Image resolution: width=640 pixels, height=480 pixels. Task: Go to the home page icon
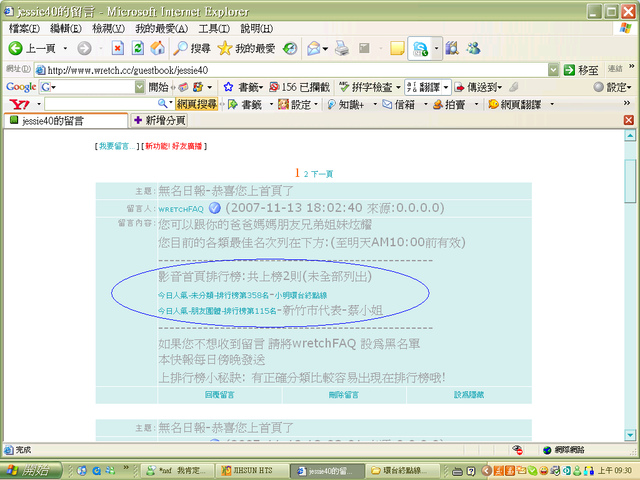click(158, 49)
